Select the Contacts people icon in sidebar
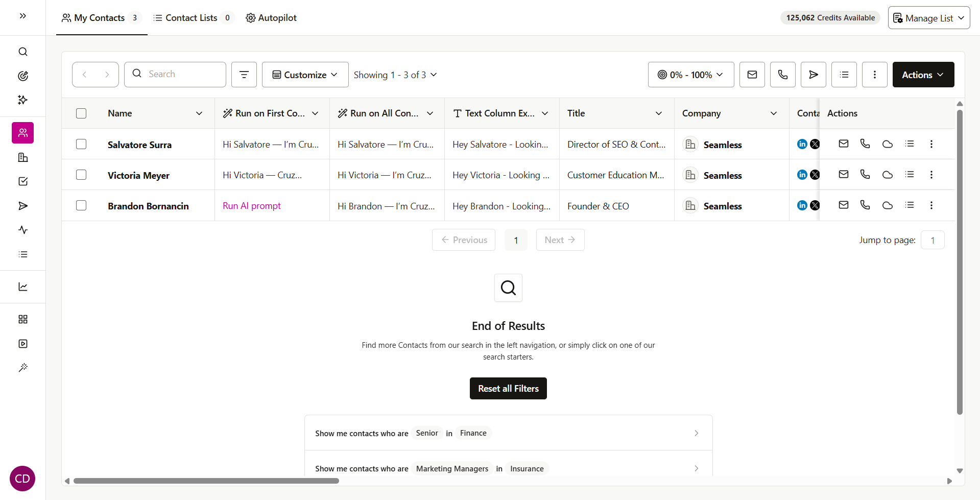Viewport: 980px width, 500px height. point(23,133)
